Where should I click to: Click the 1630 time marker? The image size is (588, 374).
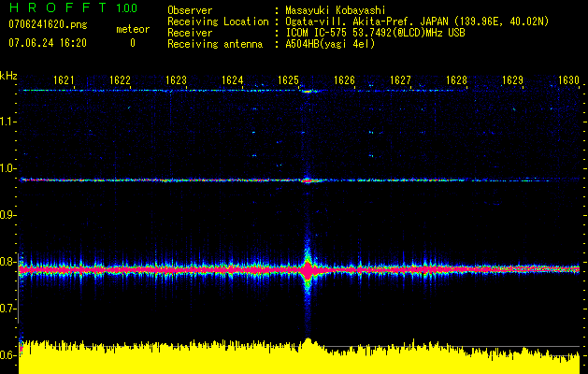[568, 80]
